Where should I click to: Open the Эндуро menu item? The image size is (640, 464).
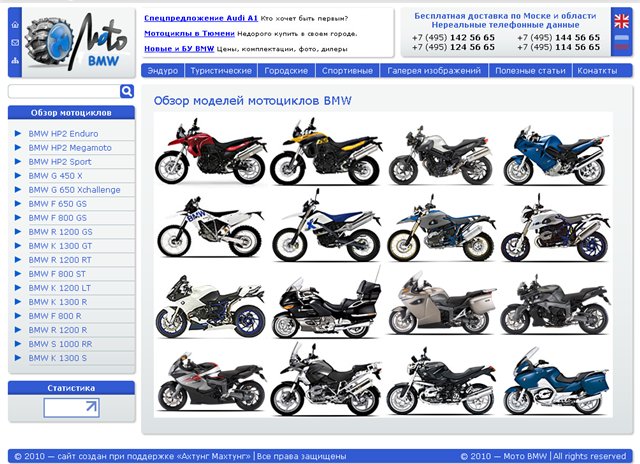point(163,71)
